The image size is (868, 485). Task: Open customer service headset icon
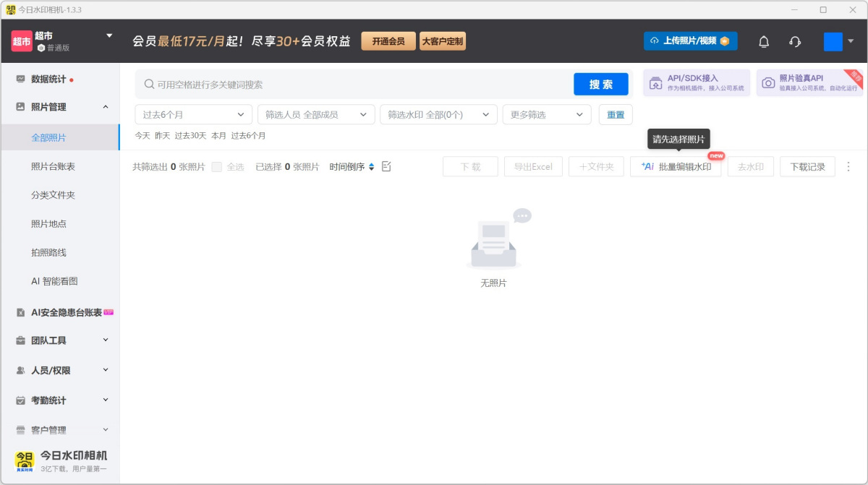pos(795,42)
